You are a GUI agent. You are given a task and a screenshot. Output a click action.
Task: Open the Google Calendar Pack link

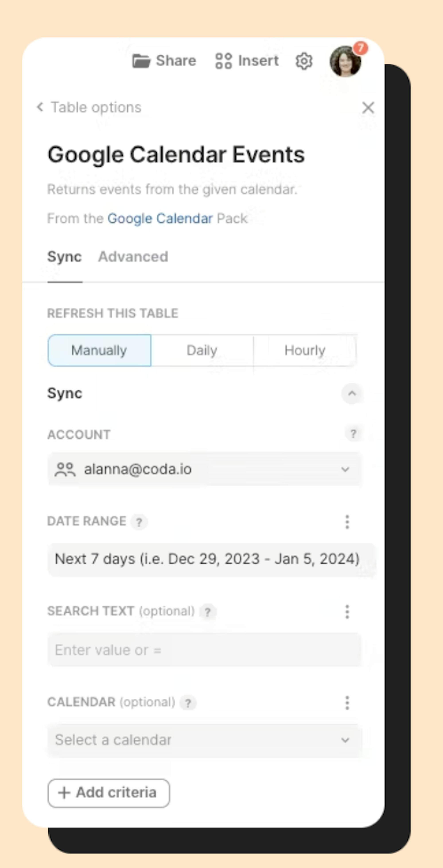point(160,218)
